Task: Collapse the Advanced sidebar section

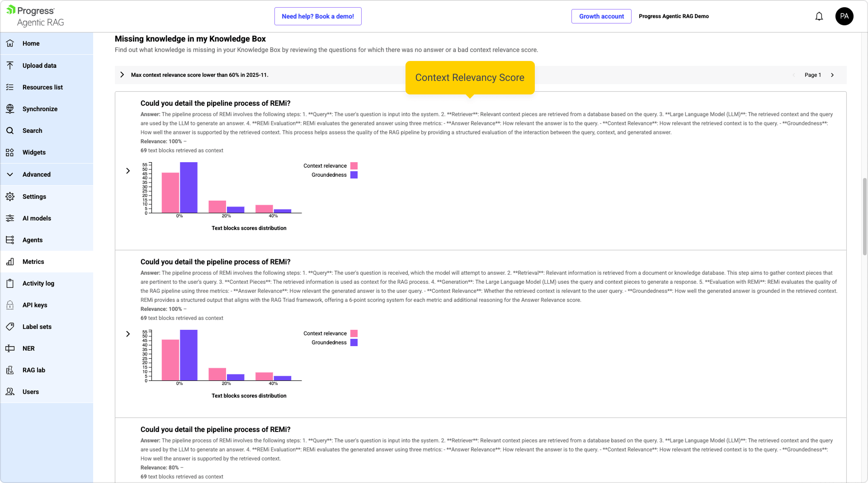Action: (10, 174)
